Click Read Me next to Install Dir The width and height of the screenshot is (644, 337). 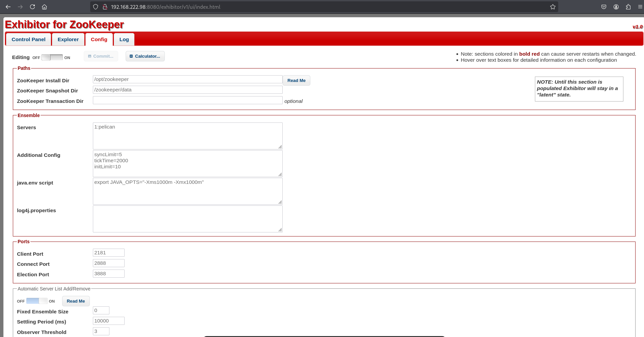click(x=296, y=81)
